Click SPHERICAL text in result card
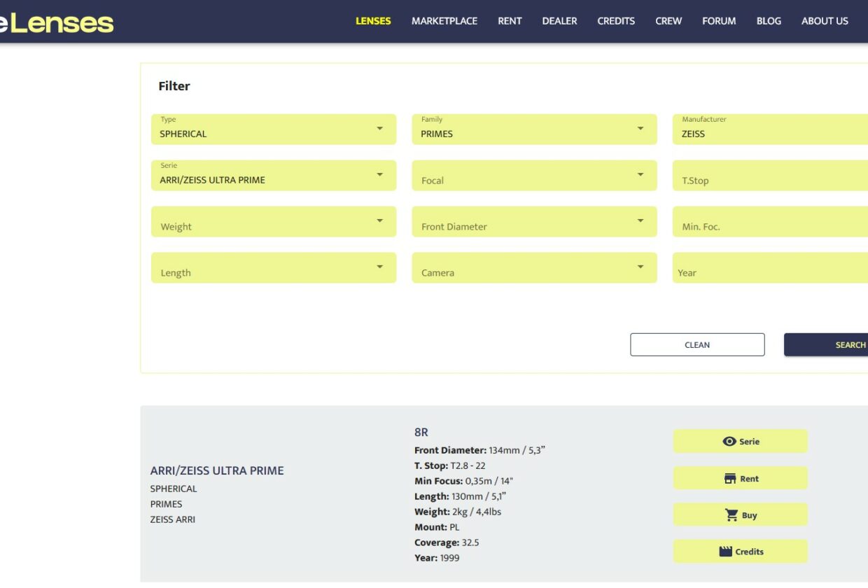This screenshot has width=868, height=588. point(174,489)
